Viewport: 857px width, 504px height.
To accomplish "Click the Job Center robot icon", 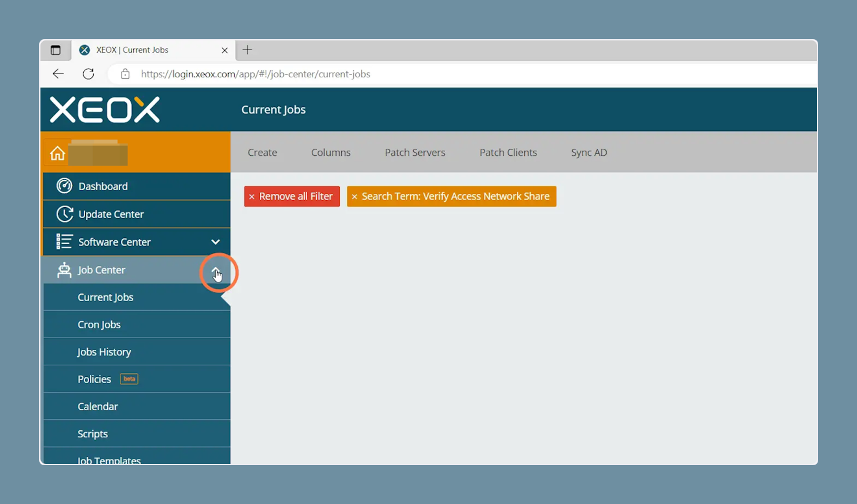I will [x=64, y=270].
